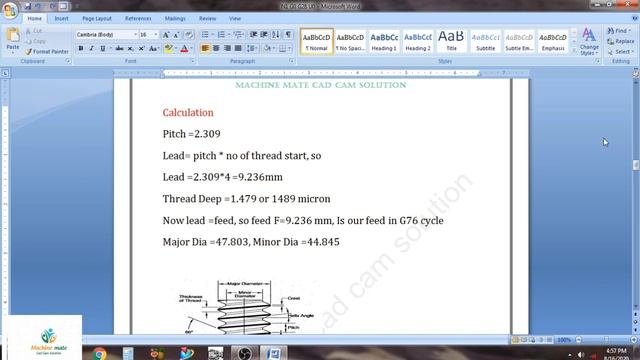
Task: Open Google Chrome from the taskbar
Action: pyautogui.click(x=99, y=353)
